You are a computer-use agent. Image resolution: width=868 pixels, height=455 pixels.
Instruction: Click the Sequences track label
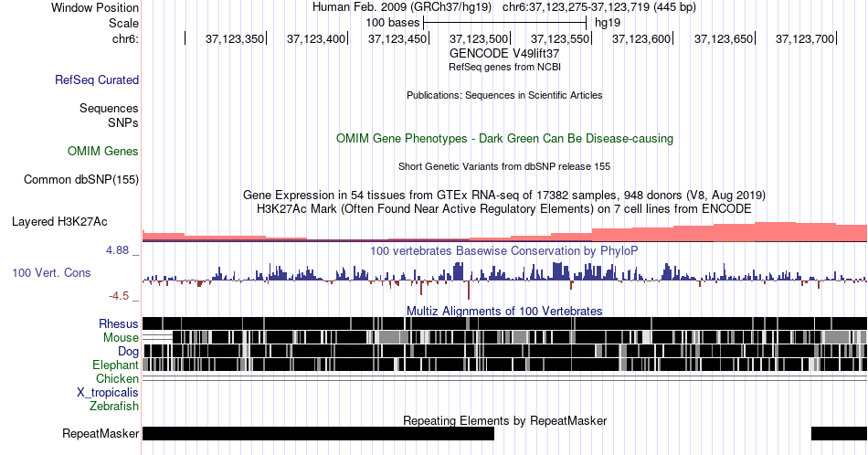coord(109,109)
